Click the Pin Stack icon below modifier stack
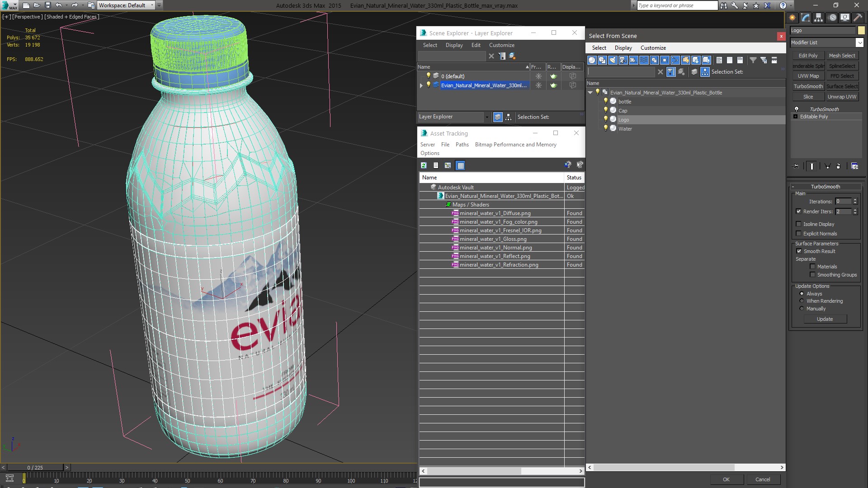This screenshot has width=868, height=488. click(796, 166)
